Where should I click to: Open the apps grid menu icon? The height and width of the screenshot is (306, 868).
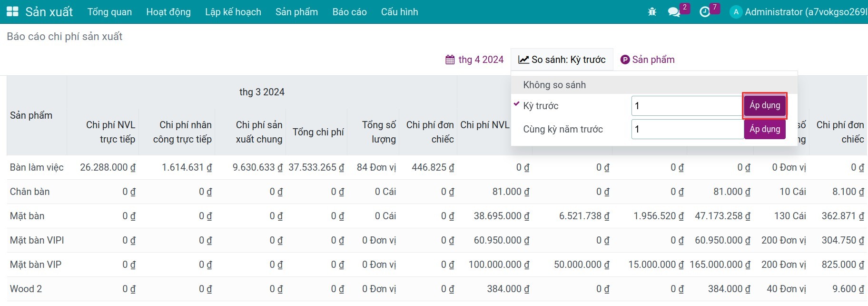click(x=12, y=12)
